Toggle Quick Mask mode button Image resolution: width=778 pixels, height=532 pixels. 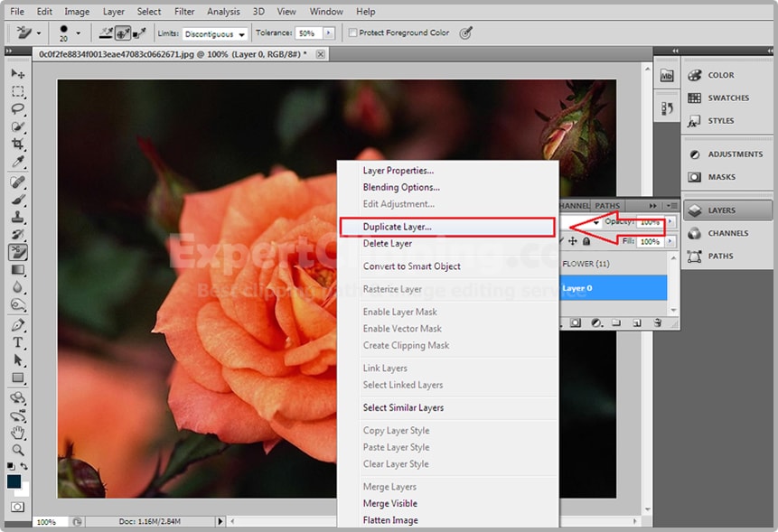[x=17, y=508]
